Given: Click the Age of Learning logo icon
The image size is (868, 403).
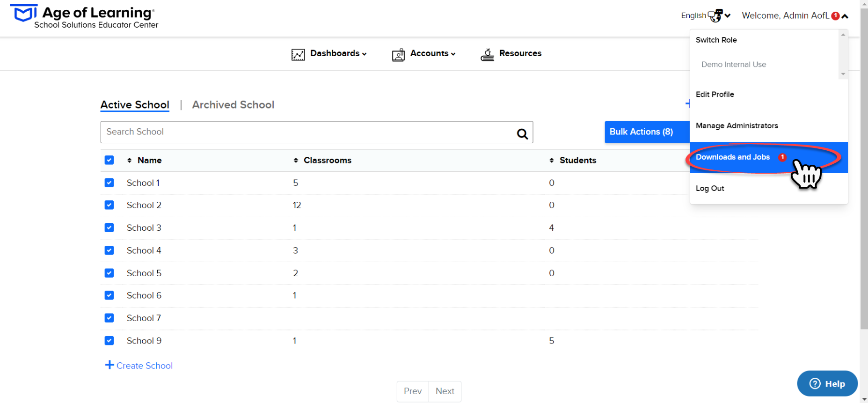Looking at the screenshot, I should pyautogui.click(x=23, y=13).
